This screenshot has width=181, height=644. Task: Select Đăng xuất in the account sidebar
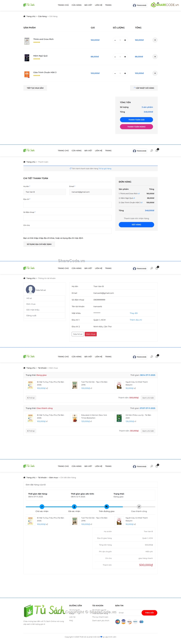pos(44,316)
